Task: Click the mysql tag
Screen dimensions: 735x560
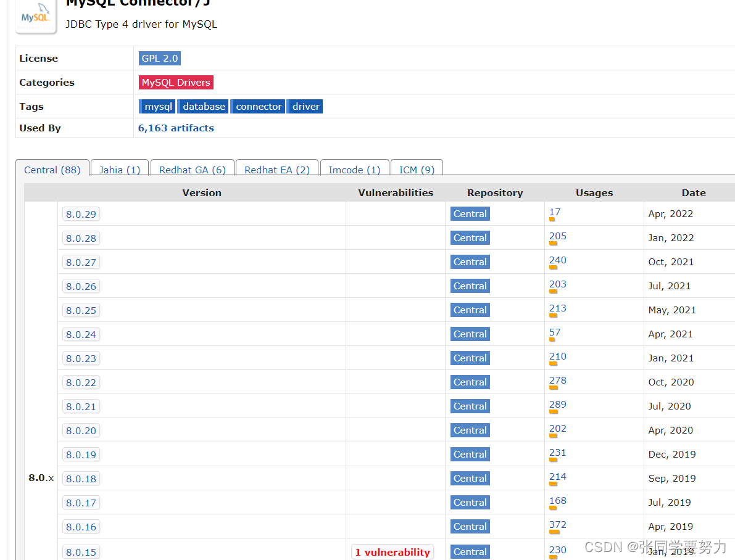Action: tap(158, 106)
